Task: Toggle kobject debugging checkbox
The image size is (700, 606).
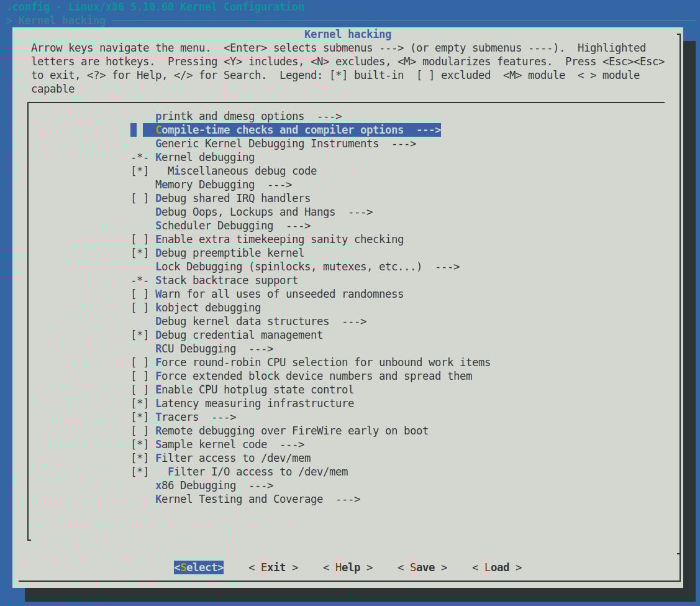Action: (x=140, y=308)
